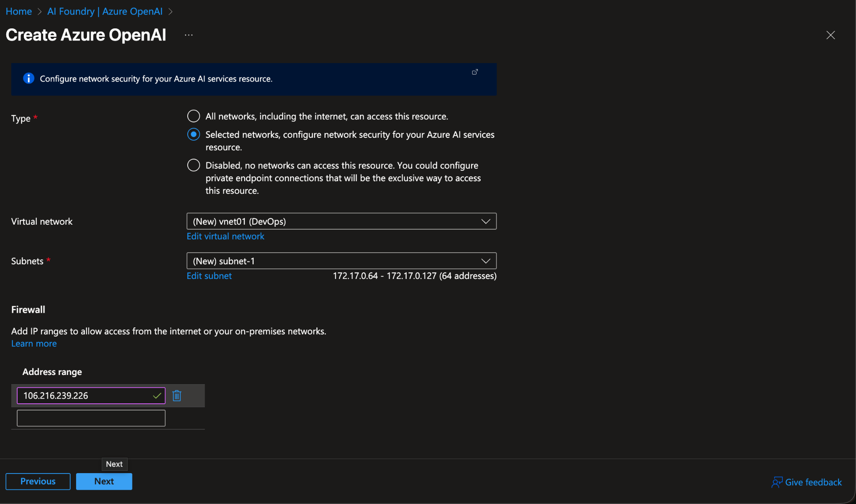Click the green checkmark beside the IP address
This screenshot has height=504, width=856.
pos(157,395)
